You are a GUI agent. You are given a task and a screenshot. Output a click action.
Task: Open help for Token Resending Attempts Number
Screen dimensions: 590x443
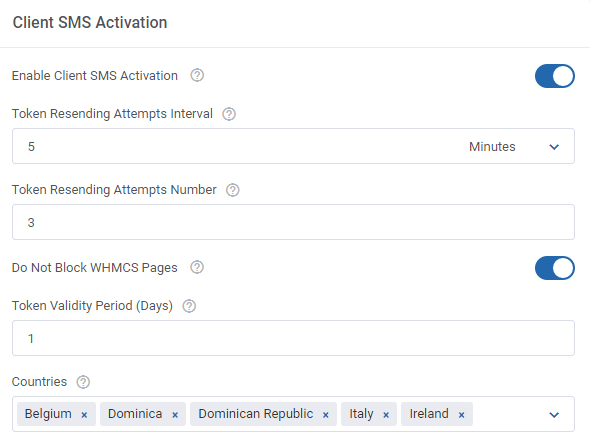pos(233,190)
